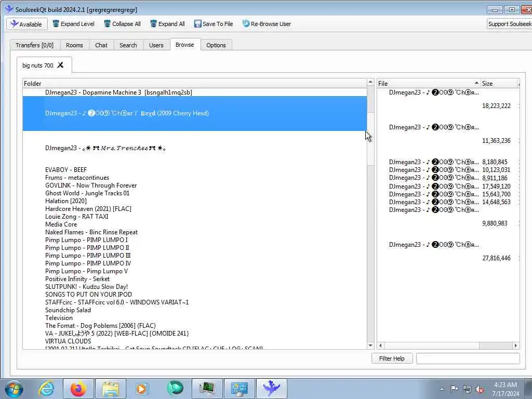Select VA - JUKE 5 (2022) folder
The width and height of the screenshot is (532, 399).
click(117, 334)
